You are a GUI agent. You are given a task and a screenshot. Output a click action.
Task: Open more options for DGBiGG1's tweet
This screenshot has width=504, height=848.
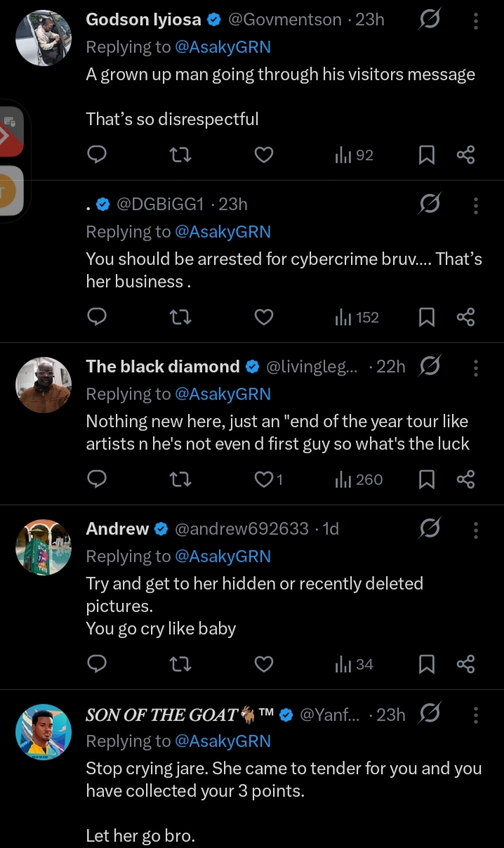click(x=476, y=205)
